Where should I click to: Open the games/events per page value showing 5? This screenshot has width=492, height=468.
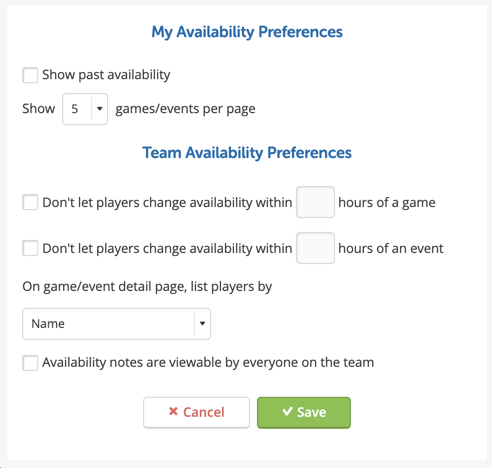[x=85, y=109]
